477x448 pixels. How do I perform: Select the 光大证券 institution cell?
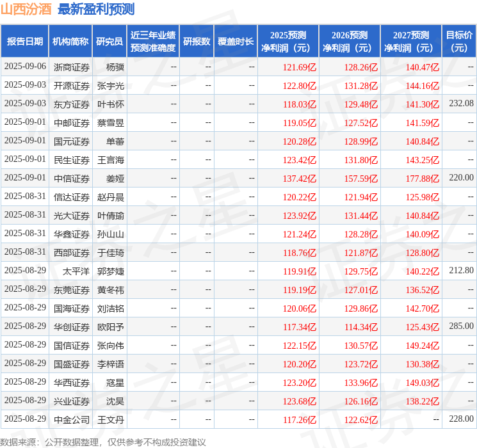click(x=72, y=216)
